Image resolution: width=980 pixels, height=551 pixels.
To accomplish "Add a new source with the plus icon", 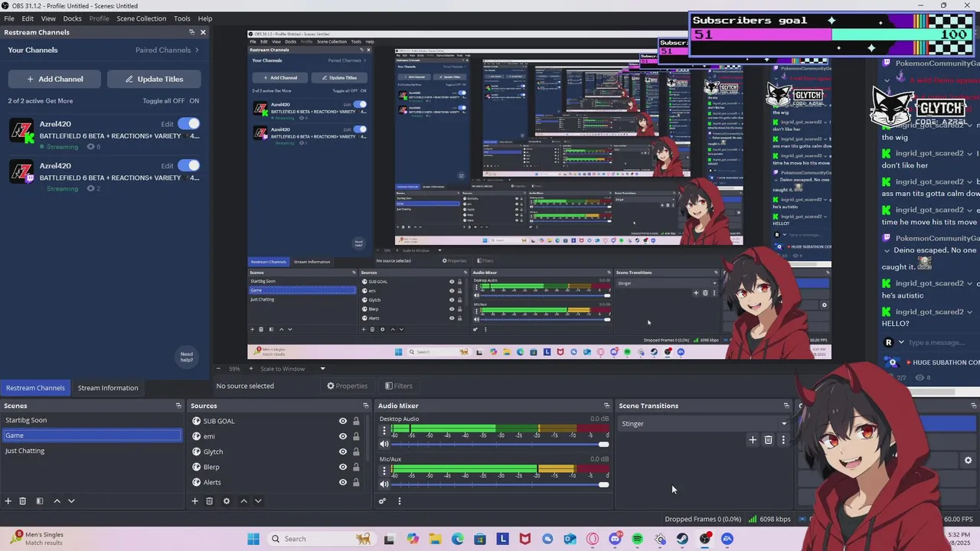I will click(x=194, y=501).
